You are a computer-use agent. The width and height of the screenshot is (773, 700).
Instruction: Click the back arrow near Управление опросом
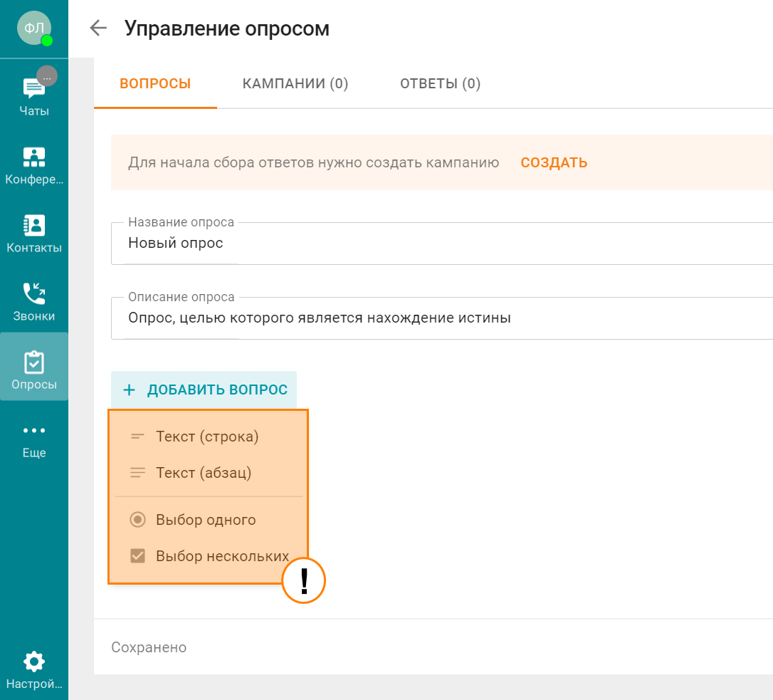[98, 28]
